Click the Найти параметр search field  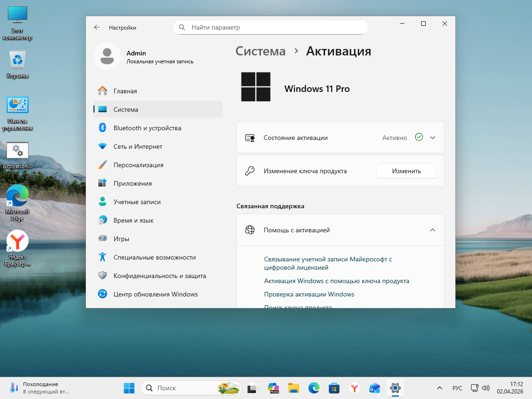275,27
